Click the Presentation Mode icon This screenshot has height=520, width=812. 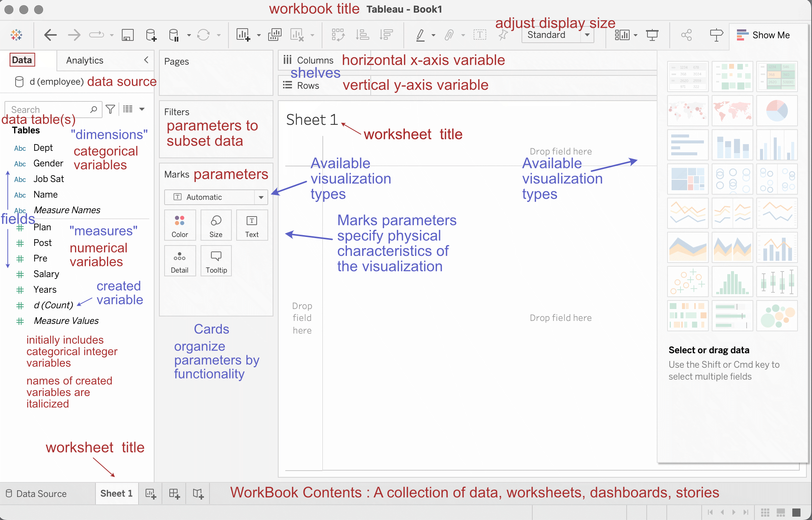(x=652, y=35)
